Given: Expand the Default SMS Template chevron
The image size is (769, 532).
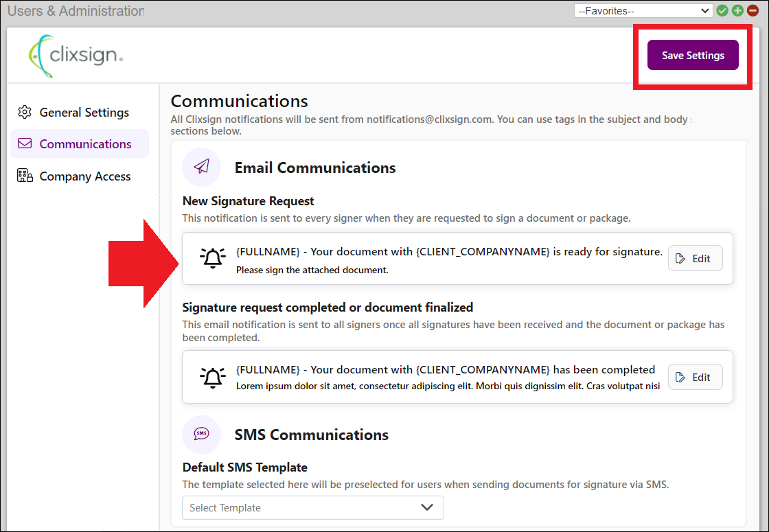Looking at the screenshot, I should (x=427, y=507).
